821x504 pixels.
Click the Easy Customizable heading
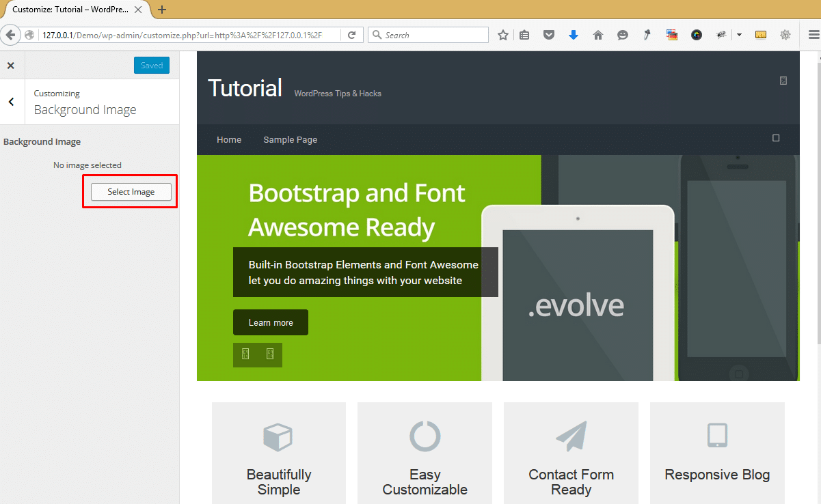425,482
